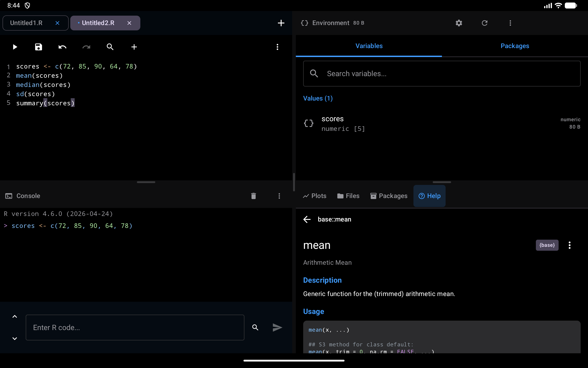The height and width of the screenshot is (368, 588).
Task: Place cursor on line 3 median(scores)
Action: click(x=43, y=85)
